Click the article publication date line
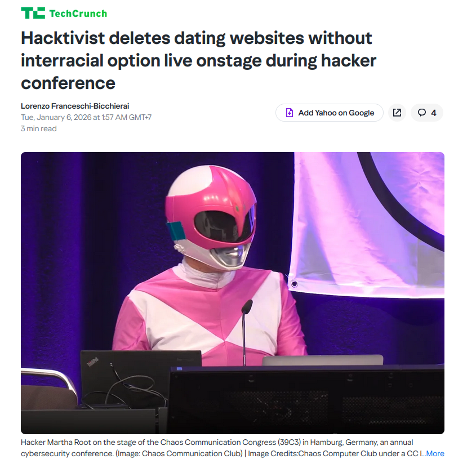Viewport: 476px width, 468px height. [x=86, y=117]
